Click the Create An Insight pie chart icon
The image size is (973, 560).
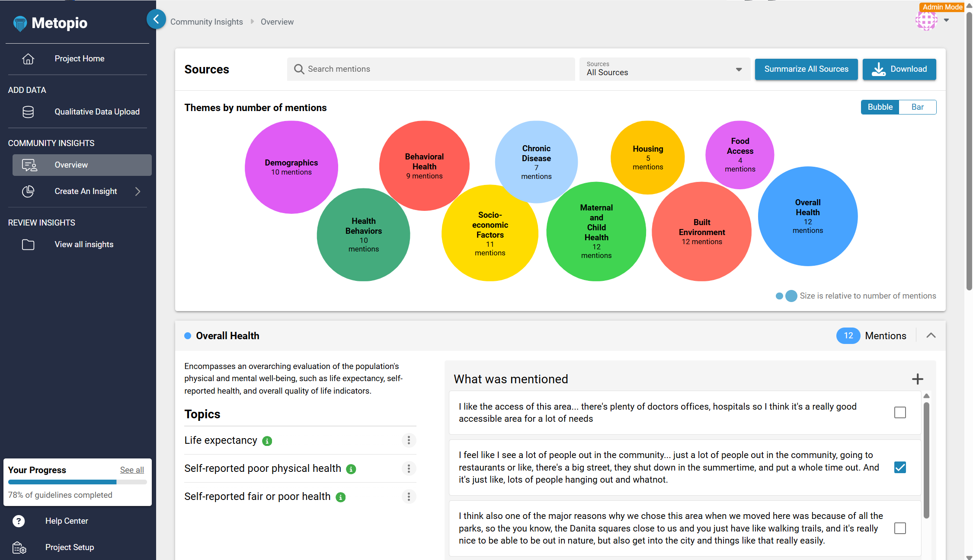pos(28,191)
